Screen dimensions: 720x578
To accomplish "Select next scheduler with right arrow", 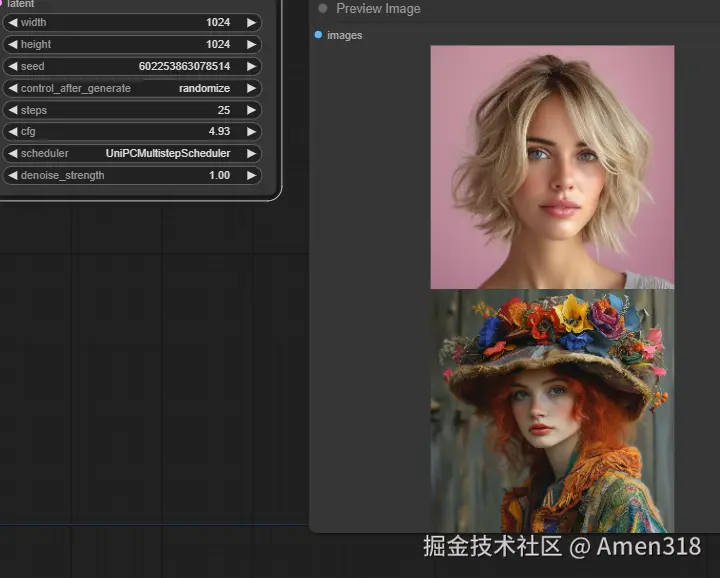I will [x=251, y=154].
